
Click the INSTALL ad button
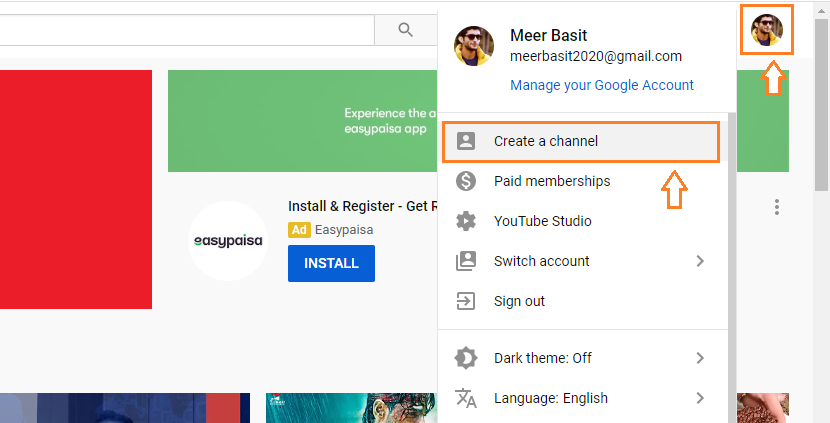(x=331, y=263)
